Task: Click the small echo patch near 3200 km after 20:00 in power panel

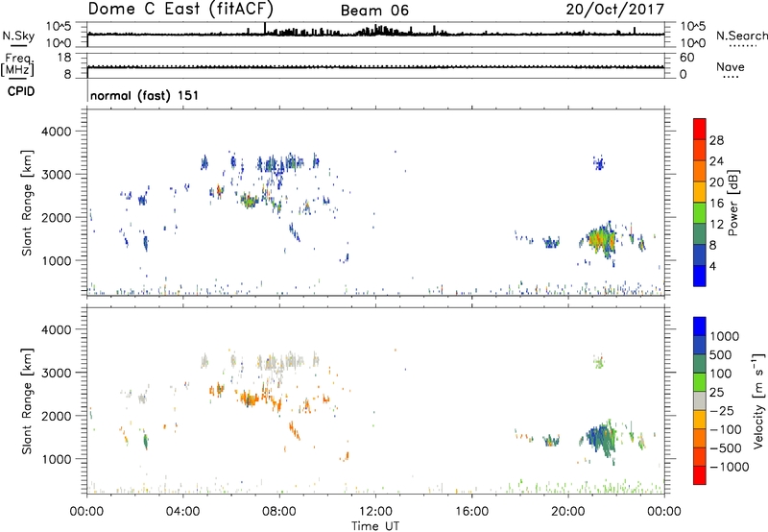Action: 598,162
